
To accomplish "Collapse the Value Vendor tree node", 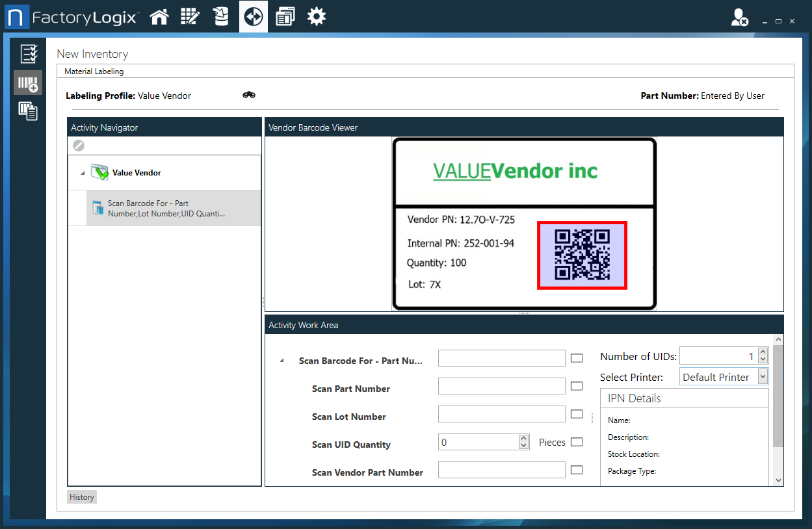I will 81,172.
